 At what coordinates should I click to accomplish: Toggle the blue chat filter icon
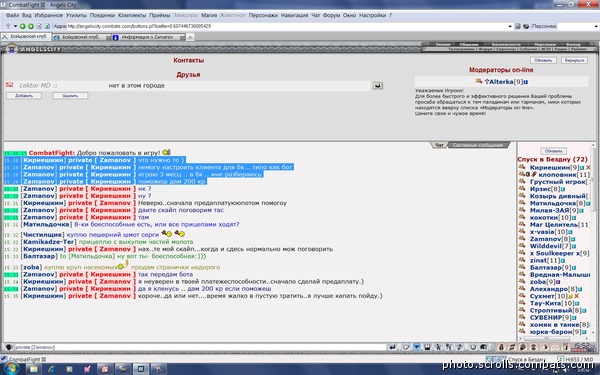(417, 347)
